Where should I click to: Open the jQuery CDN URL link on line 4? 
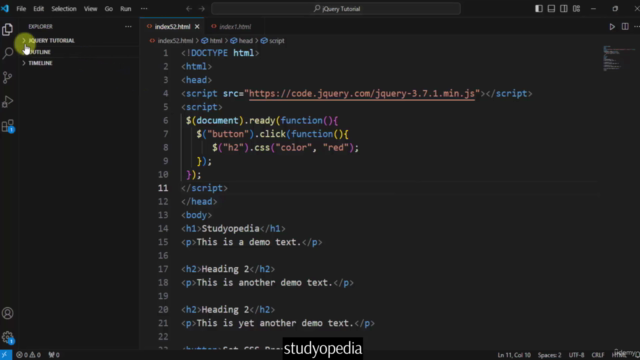point(362,93)
